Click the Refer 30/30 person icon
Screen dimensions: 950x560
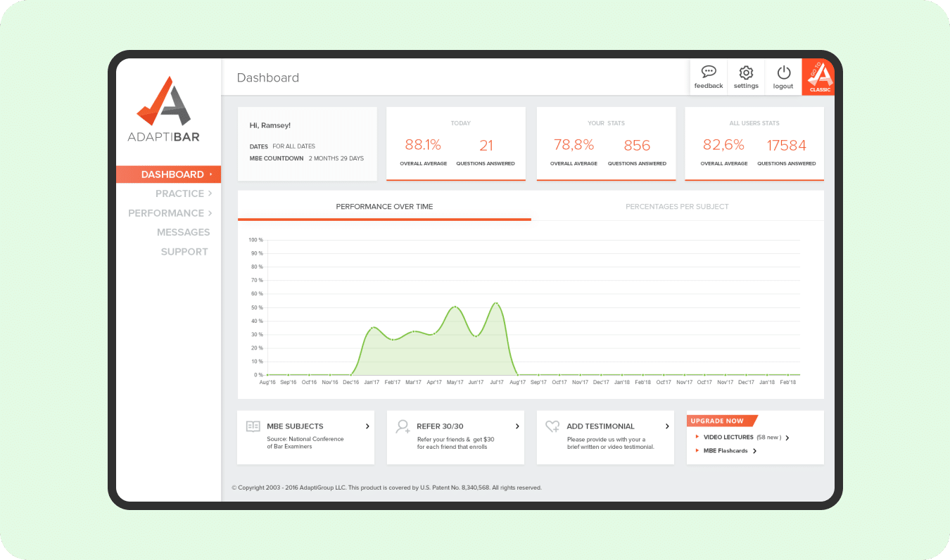click(403, 426)
